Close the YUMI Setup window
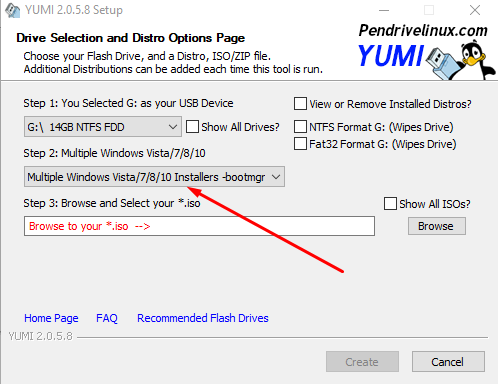This screenshot has height=384, width=498. (x=475, y=10)
